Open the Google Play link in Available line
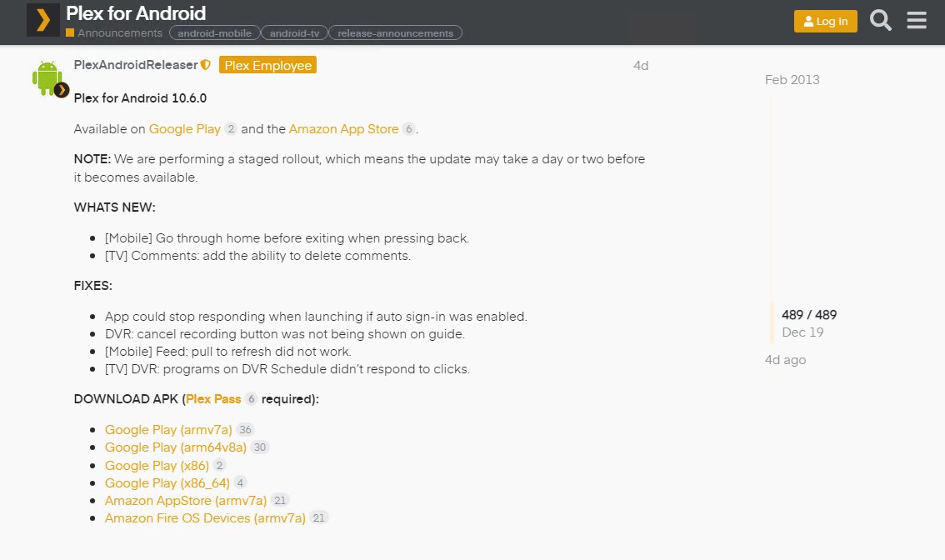 click(184, 129)
